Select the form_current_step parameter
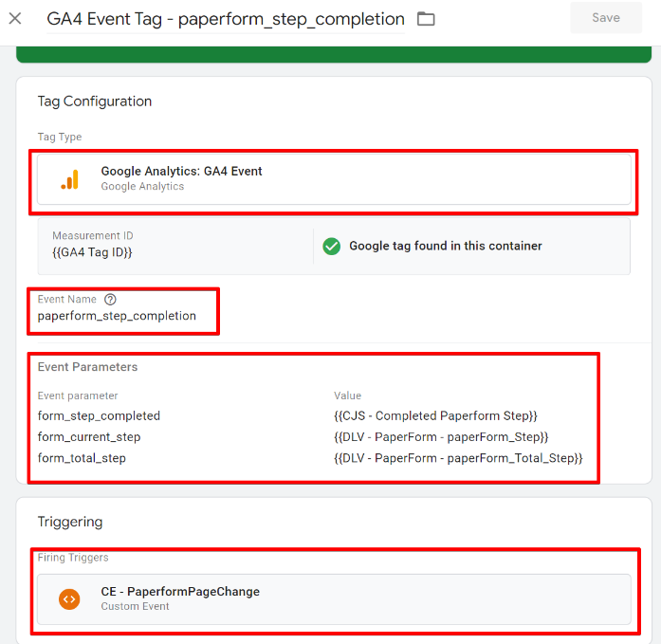 (x=89, y=437)
